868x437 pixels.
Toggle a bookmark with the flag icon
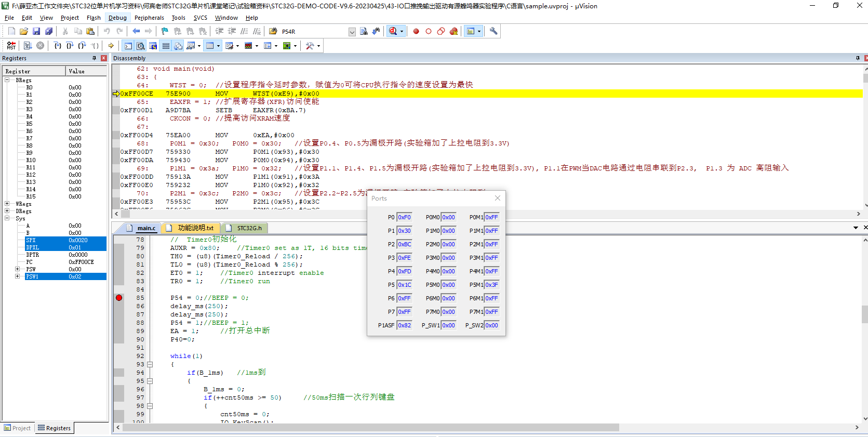(165, 31)
